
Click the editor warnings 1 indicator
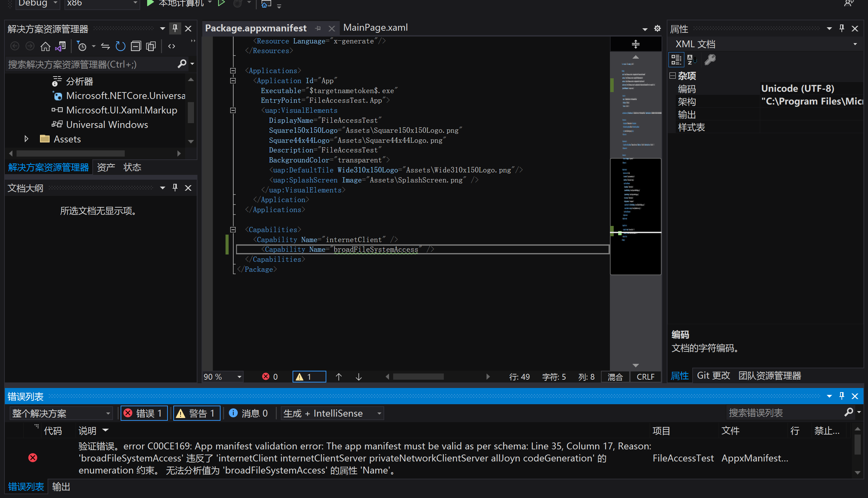coord(309,377)
